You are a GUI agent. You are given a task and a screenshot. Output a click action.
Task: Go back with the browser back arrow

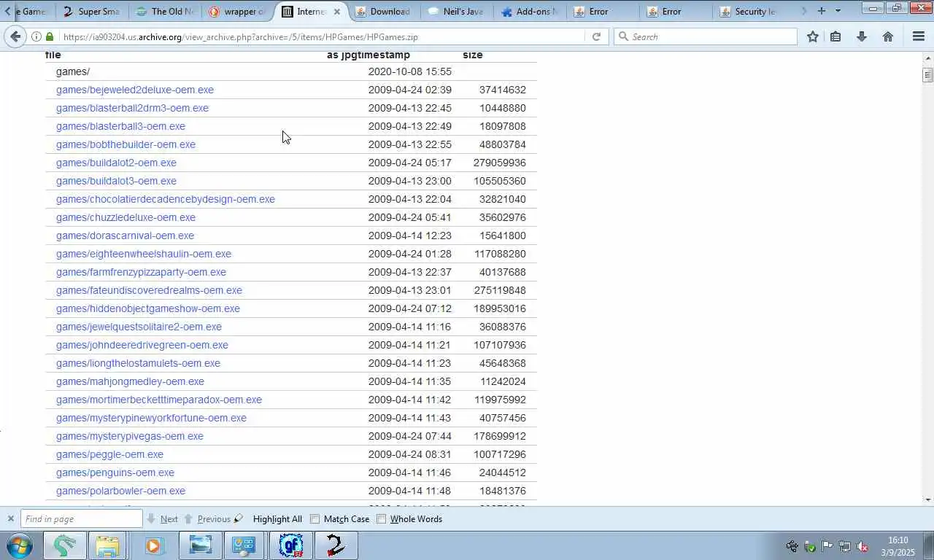[15, 36]
